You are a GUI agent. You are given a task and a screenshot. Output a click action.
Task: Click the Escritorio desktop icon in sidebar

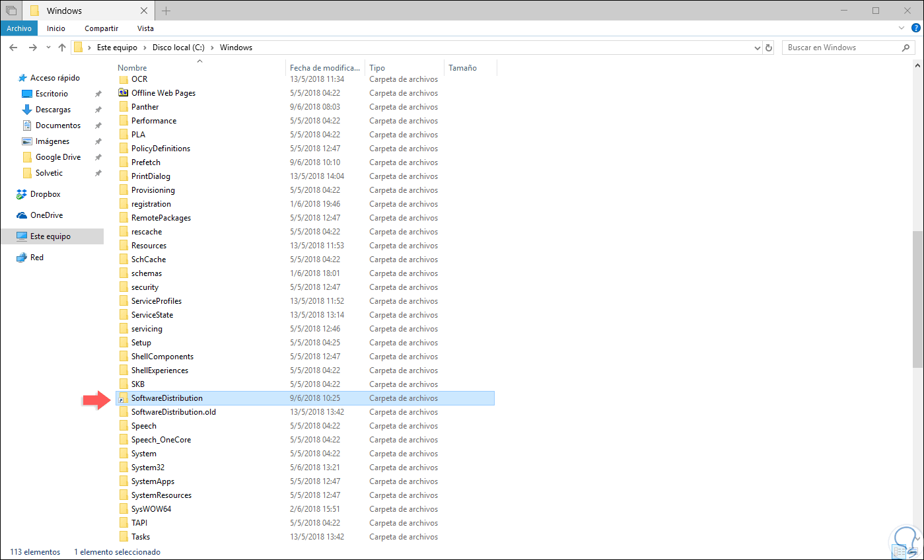click(x=27, y=94)
